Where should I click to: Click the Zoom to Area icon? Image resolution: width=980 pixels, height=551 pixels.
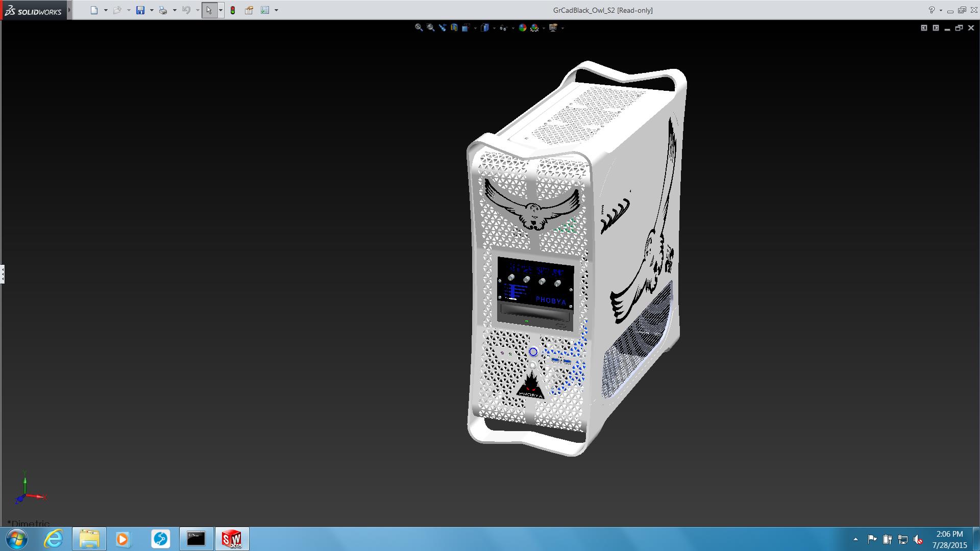coord(430,28)
